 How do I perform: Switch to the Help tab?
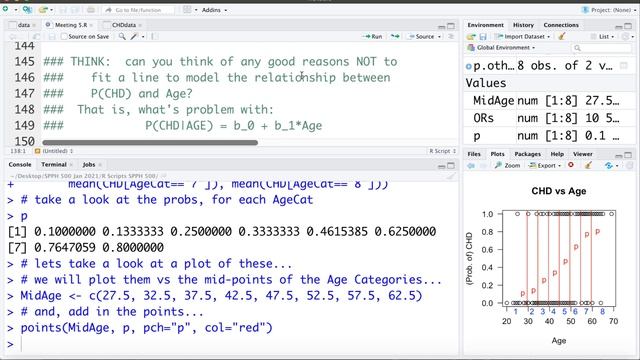557,154
